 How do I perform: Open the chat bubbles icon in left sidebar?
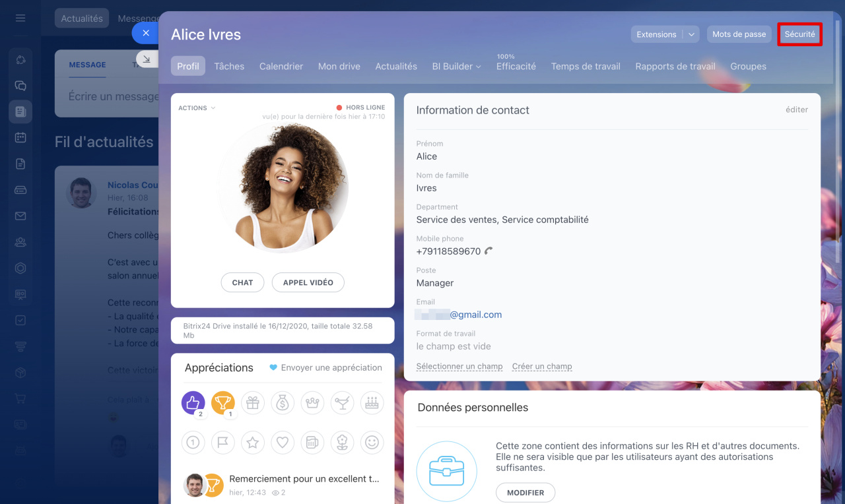pyautogui.click(x=20, y=86)
